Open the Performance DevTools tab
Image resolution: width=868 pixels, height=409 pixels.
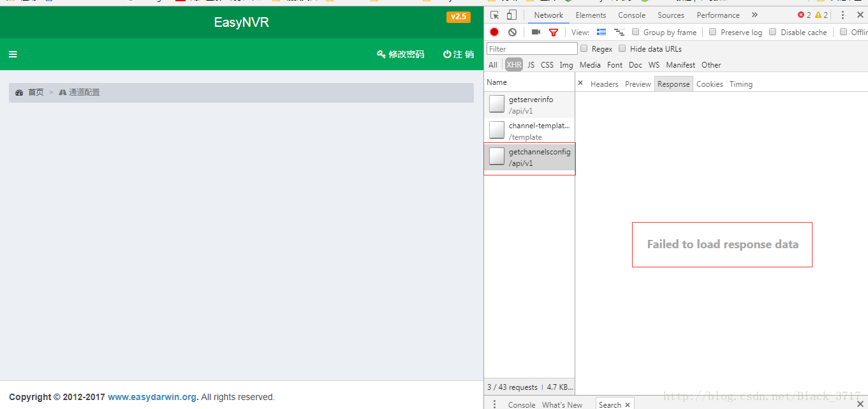[x=718, y=15]
